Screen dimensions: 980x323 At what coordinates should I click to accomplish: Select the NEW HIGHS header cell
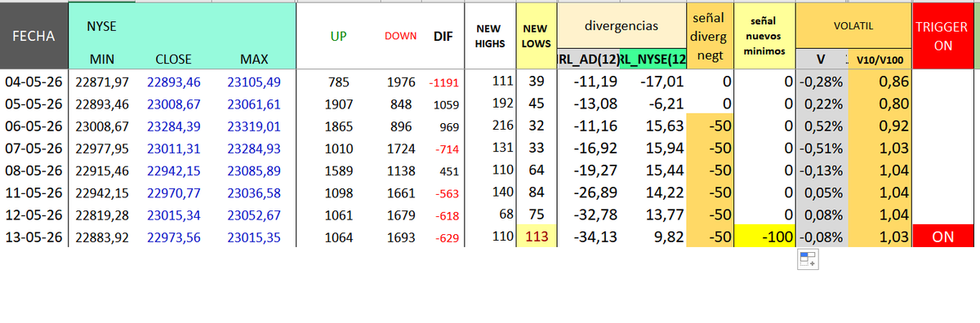tap(490, 36)
